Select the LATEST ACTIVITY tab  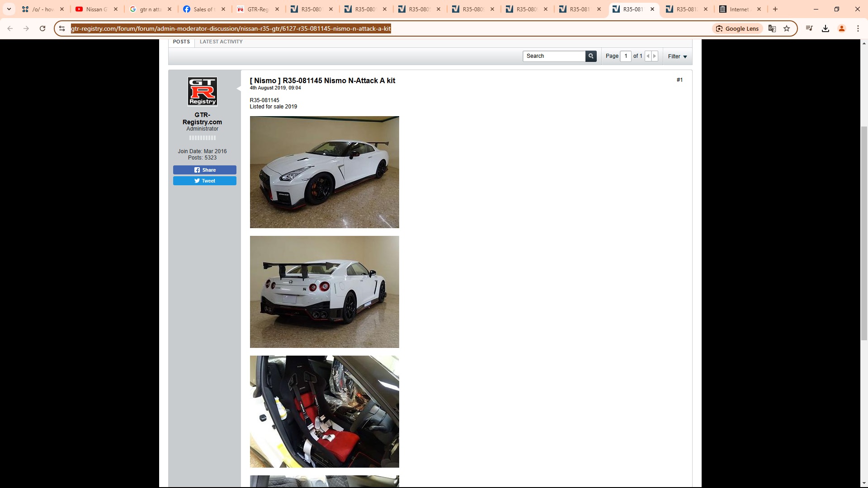point(221,42)
